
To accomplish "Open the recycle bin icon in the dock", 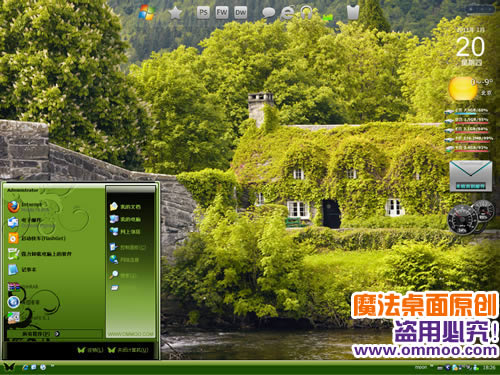I will (353, 12).
